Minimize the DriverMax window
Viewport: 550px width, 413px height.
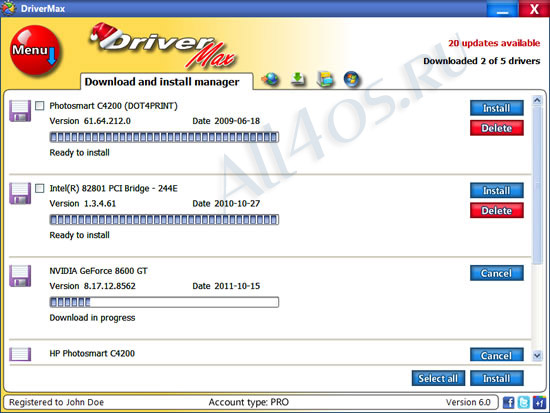tap(502, 9)
